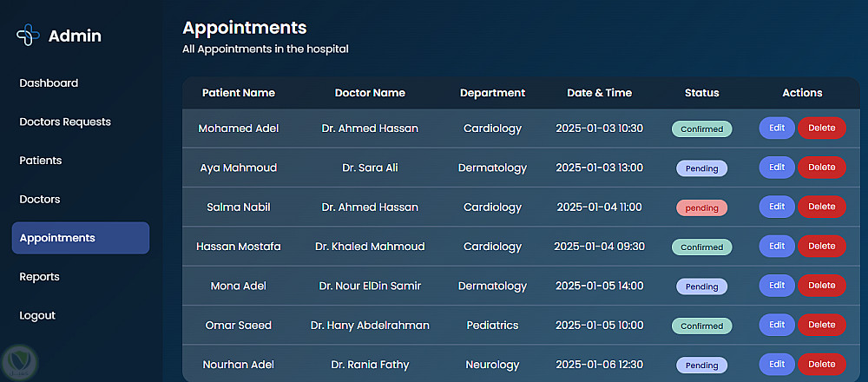Log out via the Logout item
The height and width of the screenshot is (382, 868).
(x=37, y=315)
